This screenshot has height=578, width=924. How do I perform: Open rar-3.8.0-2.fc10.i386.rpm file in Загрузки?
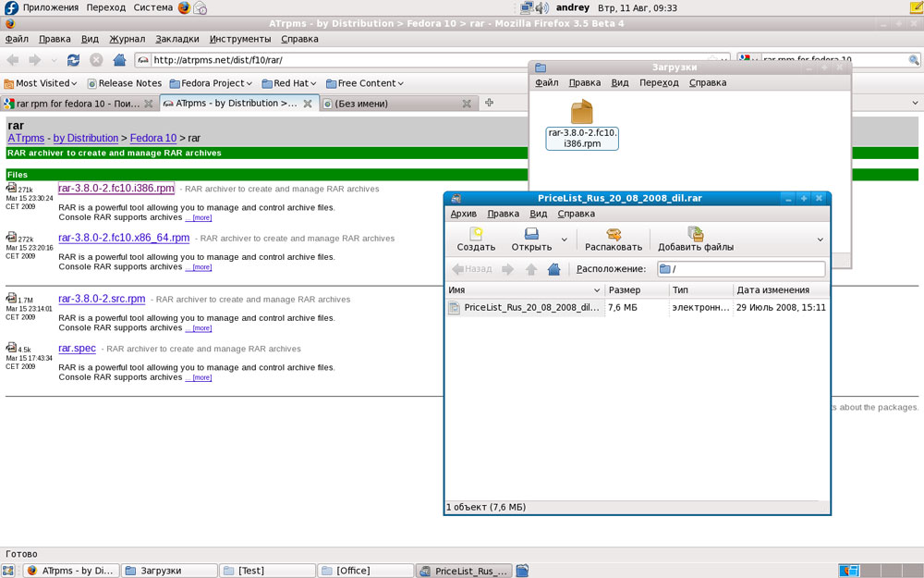(582, 114)
